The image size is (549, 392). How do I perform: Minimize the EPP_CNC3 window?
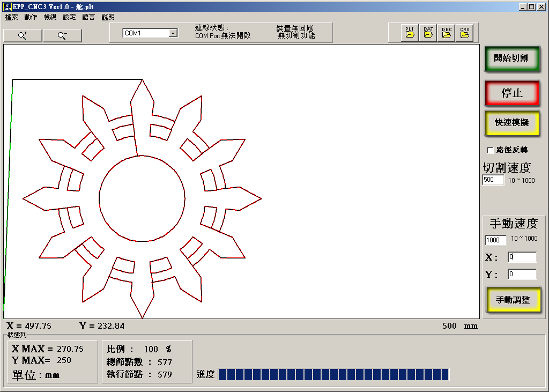[523, 6]
